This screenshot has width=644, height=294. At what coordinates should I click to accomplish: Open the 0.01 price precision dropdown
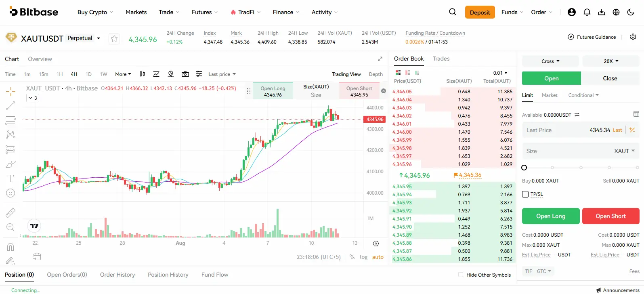500,73
